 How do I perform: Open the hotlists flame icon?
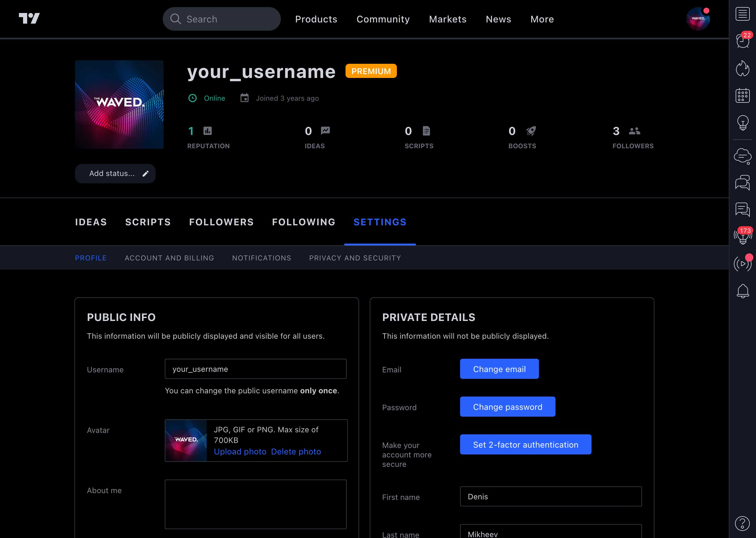click(742, 68)
